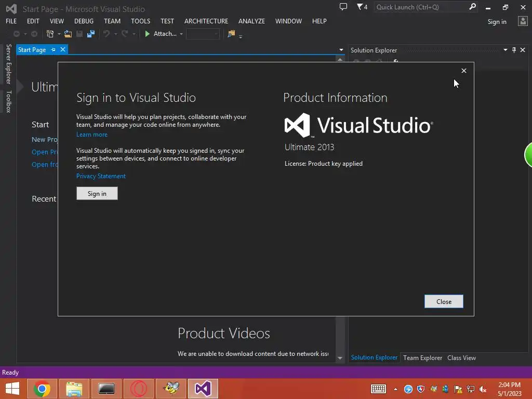
Task: Open the FILE menu
Action: coord(11,21)
